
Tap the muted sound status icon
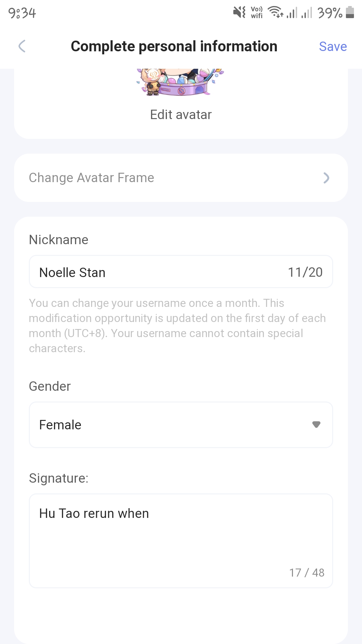click(239, 13)
